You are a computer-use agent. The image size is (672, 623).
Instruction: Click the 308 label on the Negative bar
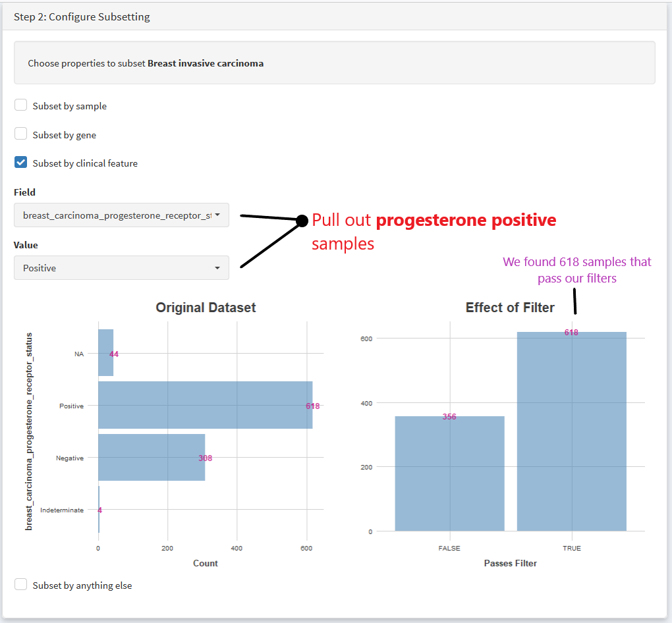pyautogui.click(x=206, y=458)
